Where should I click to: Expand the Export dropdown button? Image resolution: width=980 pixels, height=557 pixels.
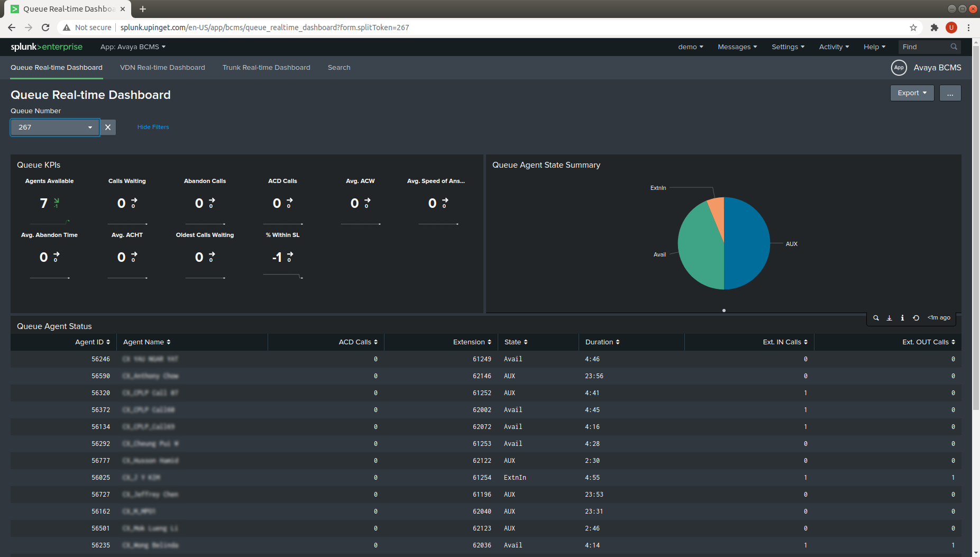tap(912, 93)
